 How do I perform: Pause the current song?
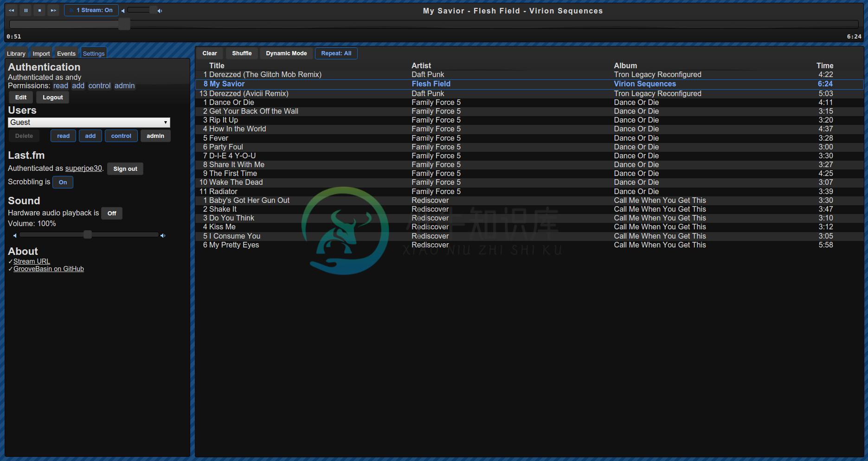(x=26, y=10)
